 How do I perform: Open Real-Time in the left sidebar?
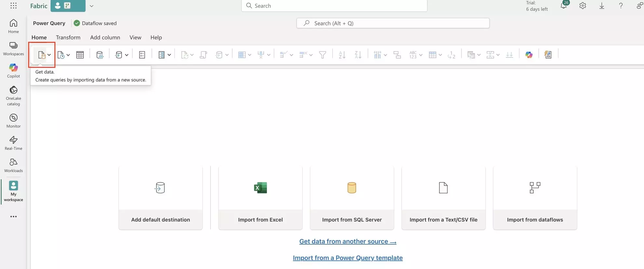(13, 143)
